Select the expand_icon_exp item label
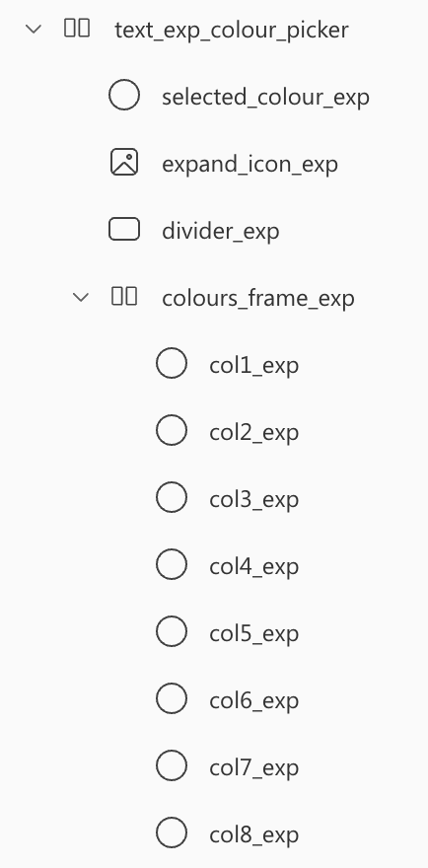Screen dimensions: 428x868 coord(250,164)
